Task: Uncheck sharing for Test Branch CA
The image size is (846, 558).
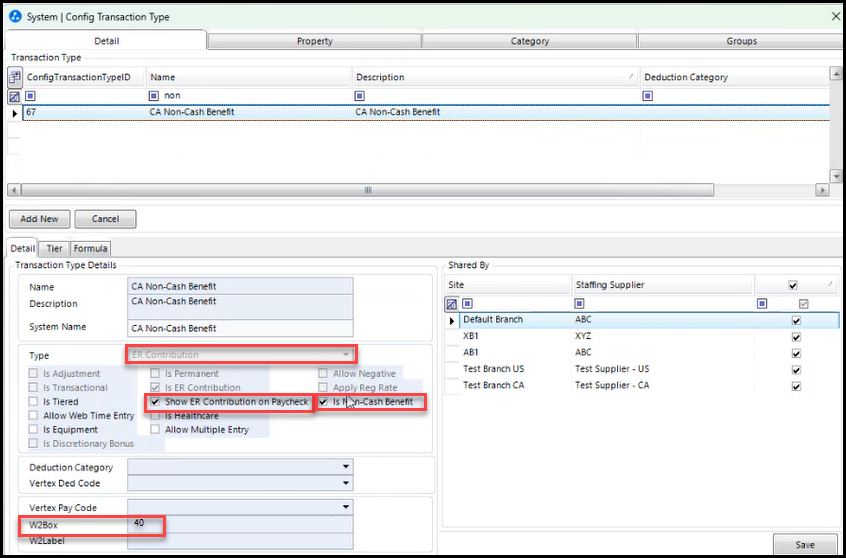Action: (x=796, y=386)
